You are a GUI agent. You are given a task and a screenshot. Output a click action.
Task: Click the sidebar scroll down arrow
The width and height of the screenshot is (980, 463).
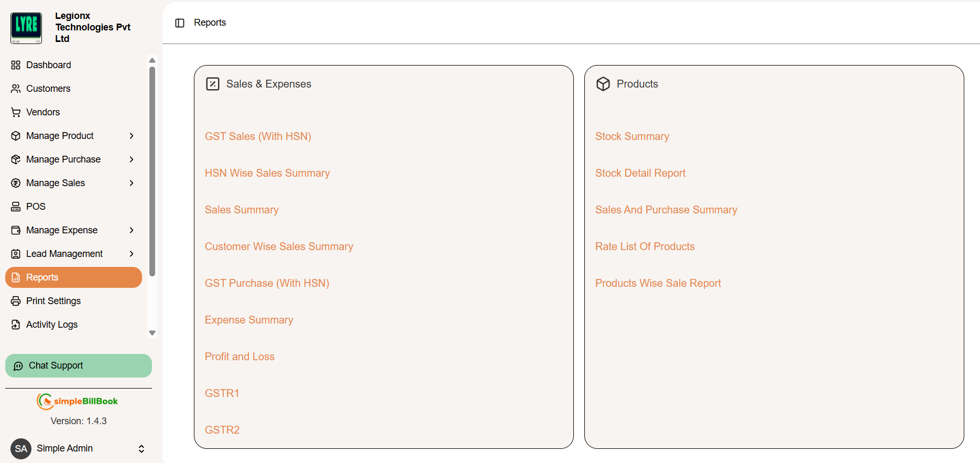coord(152,333)
